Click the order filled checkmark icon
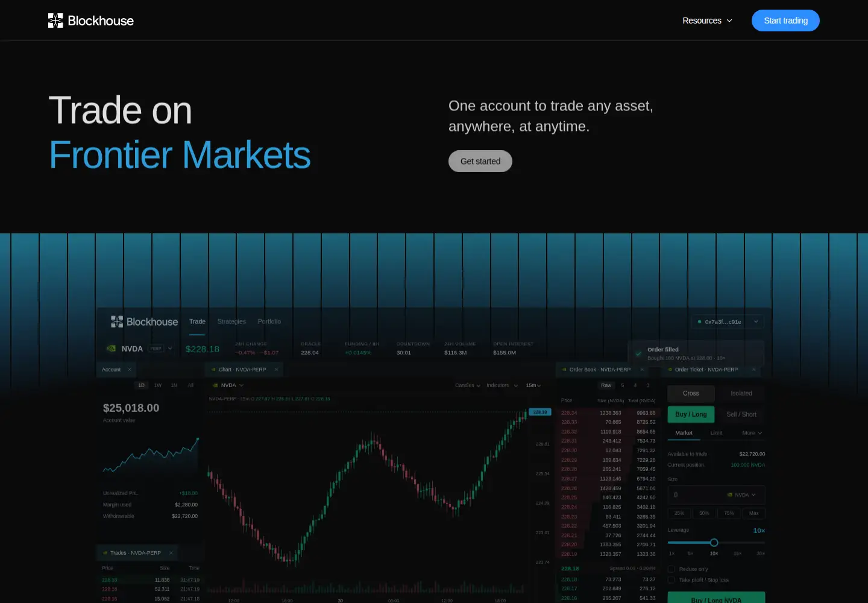 638,353
